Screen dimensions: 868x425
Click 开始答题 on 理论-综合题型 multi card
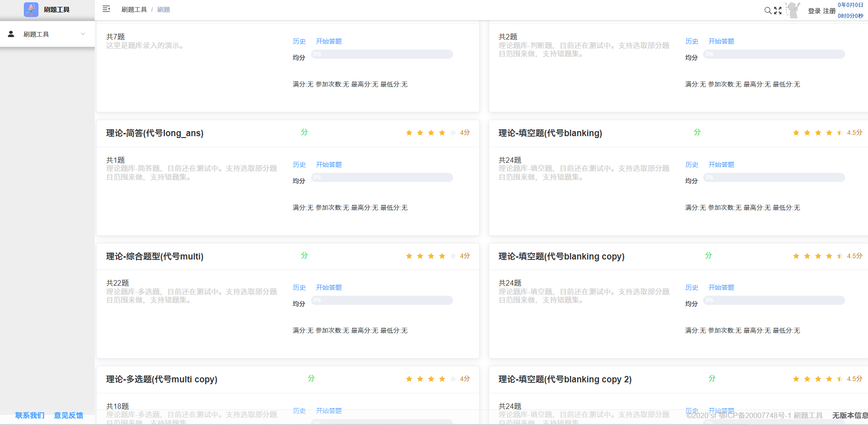pyautogui.click(x=329, y=287)
